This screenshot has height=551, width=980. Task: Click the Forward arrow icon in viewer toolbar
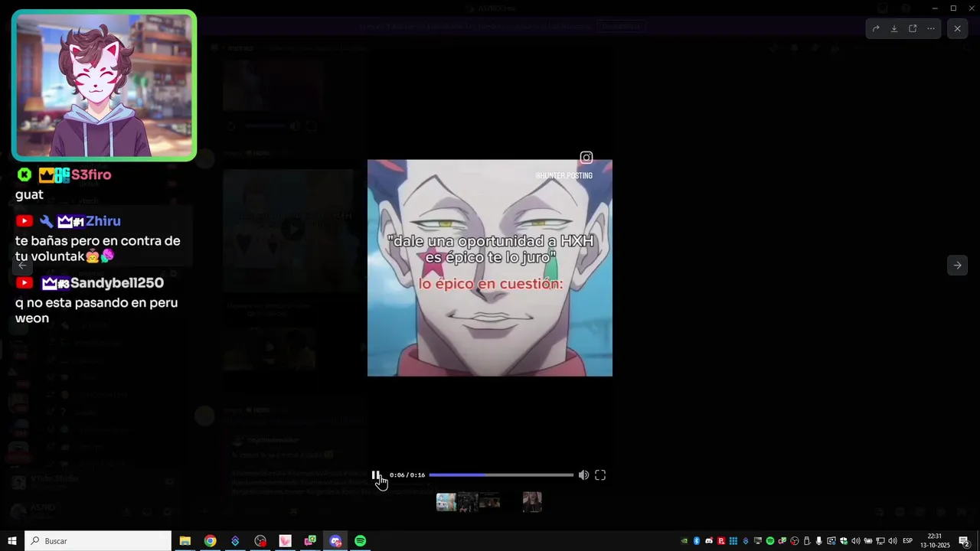pos(876,28)
